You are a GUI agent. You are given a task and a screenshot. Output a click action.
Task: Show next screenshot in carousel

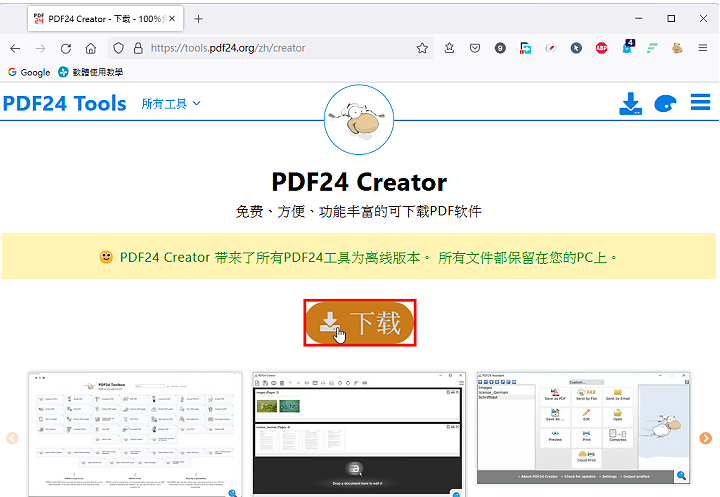click(x=705, y=438)
